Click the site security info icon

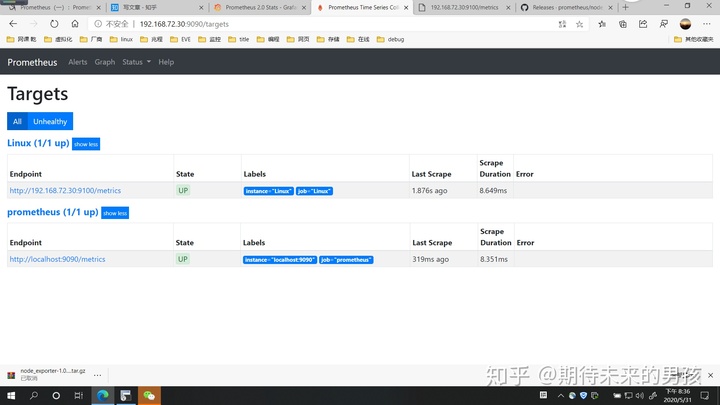(98, 24)
